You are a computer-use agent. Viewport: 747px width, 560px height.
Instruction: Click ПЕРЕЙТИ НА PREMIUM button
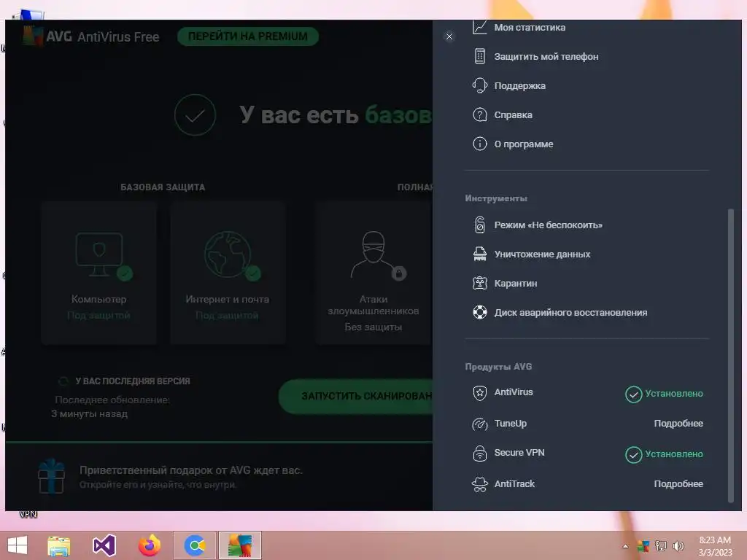point(248,36)
